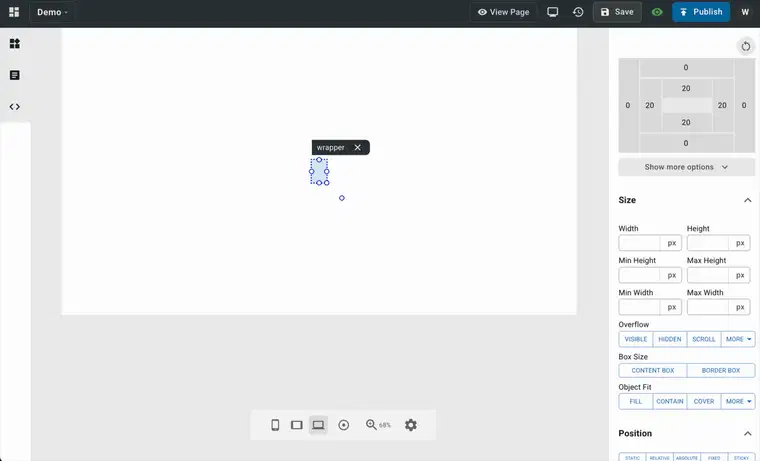Image resolution: width=760 pixels, height=461 pixels.
Task: Click the Max Height input field
Action: [x=708, y=275]
